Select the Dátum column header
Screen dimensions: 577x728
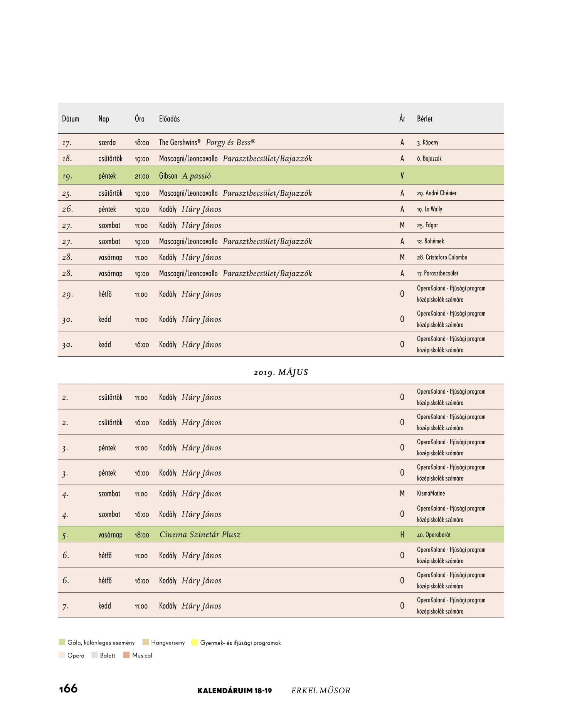[71, 119]
